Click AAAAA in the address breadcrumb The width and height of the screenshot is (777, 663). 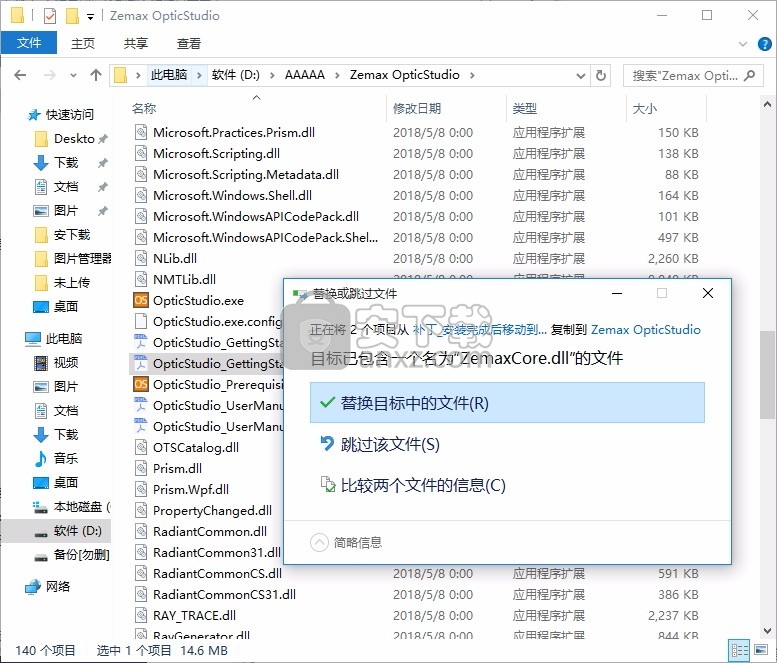(305, 75)
